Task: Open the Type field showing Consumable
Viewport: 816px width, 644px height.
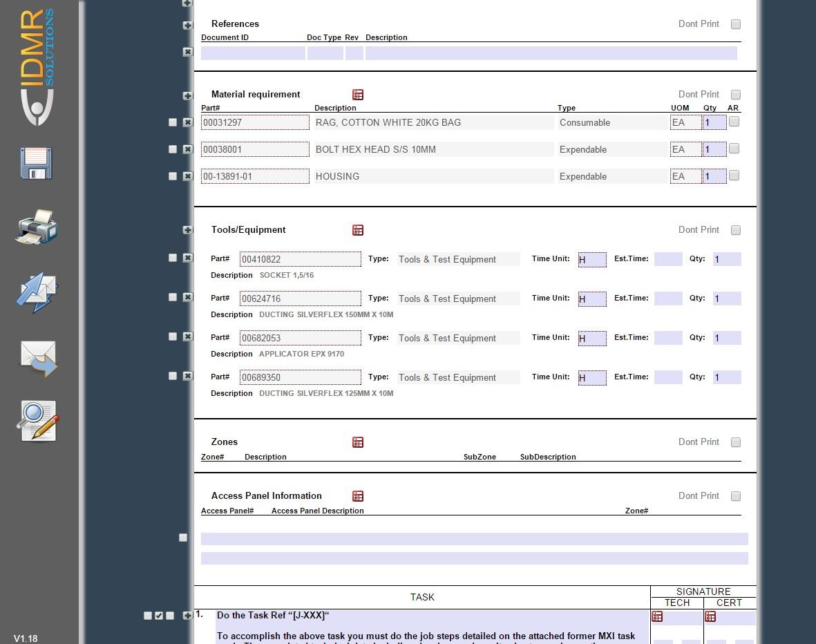Action: click(x=613, y=123)
